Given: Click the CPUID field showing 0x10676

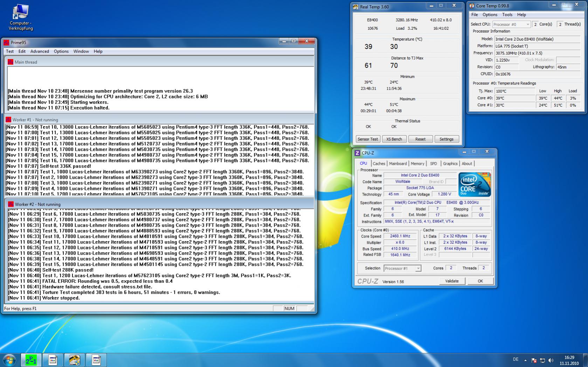Looking at the screenshot, I should pyautogui.click(x=538, y=74).
